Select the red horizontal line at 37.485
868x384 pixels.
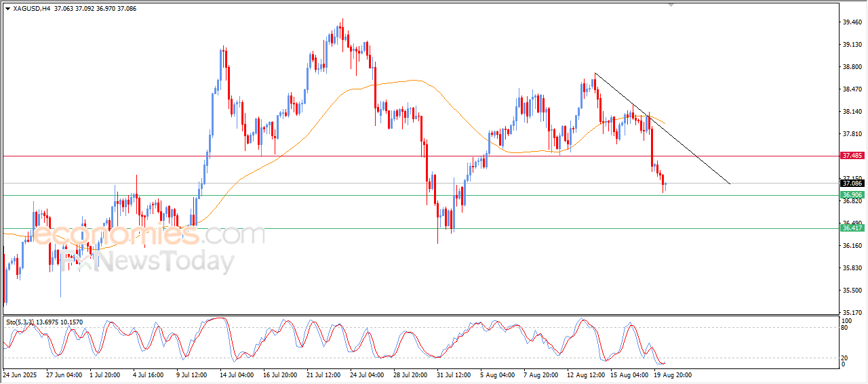click(420, 156)
